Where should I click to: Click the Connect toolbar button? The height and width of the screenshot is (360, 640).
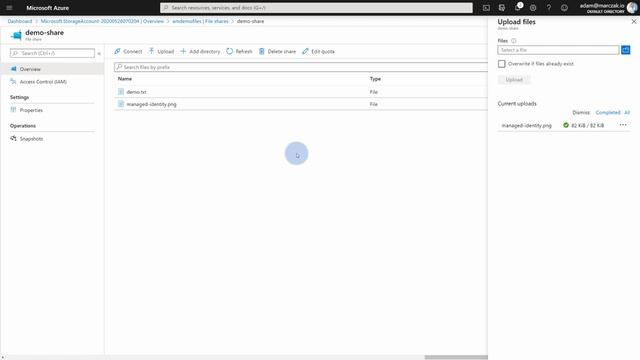[128, 51]
